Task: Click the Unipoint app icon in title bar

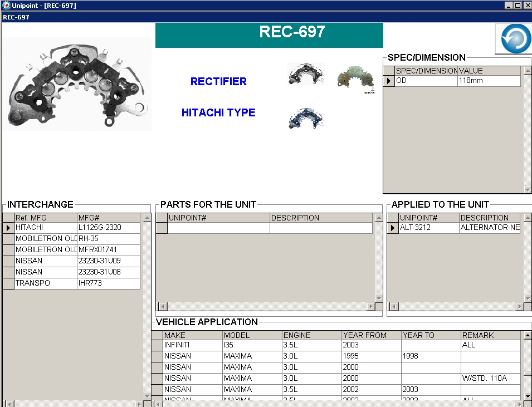Action: pyautogui.click(x=6, y=6)
